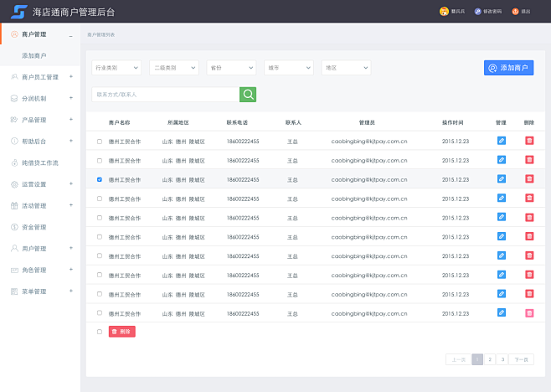Expand 运营设置 with its plus sign
The width and height of the screenshot is (551, 392).
71,184
